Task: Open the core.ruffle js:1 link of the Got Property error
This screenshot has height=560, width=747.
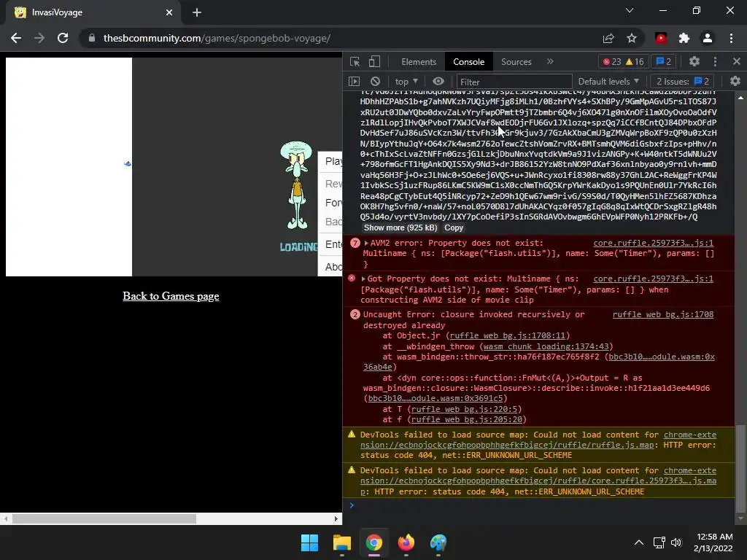Action: click(653, 279)
